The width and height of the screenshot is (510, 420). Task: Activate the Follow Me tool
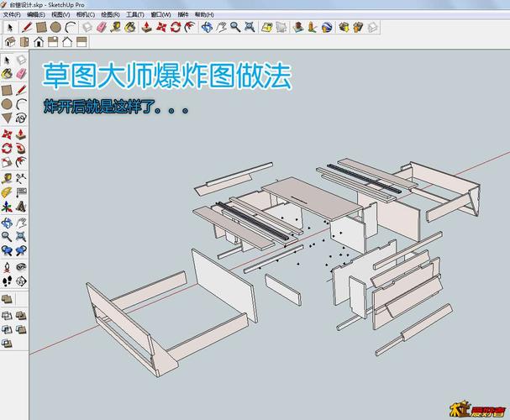coord(21,148)
